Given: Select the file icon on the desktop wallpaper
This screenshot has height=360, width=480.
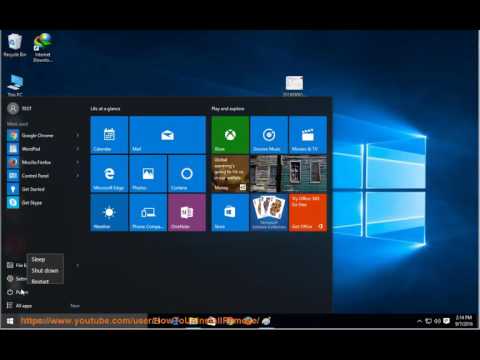Looking at the screenshot, I should click(294, 86).
